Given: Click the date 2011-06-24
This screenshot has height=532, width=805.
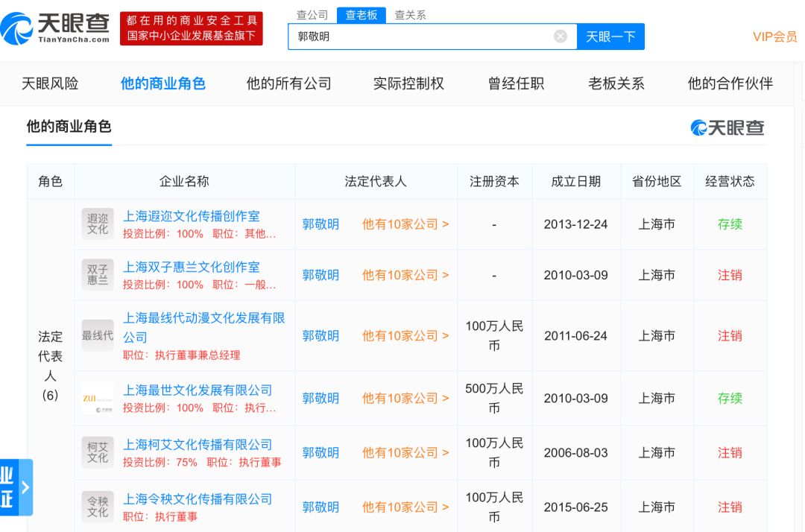Looking at the screenshot, I should point(576,335).
